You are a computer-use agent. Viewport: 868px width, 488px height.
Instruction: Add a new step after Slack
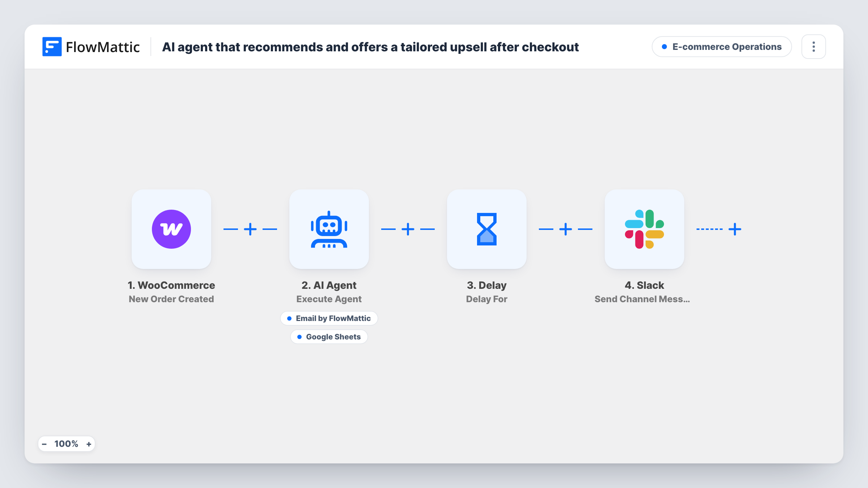click(x=735, y=229)
